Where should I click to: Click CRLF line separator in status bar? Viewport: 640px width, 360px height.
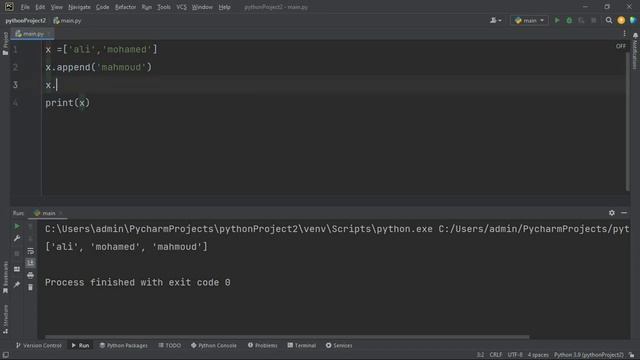(496, 355)
